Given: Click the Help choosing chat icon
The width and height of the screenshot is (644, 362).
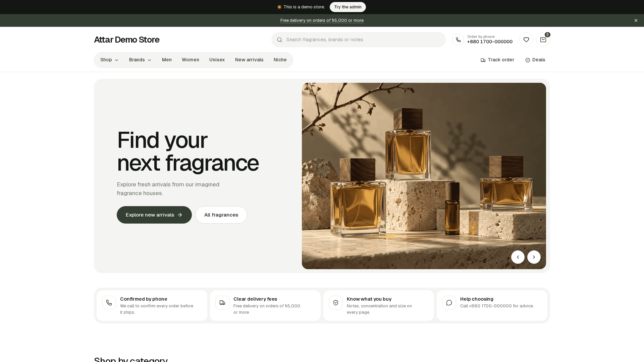Looking at the screenshot, I should coord(449,303).
